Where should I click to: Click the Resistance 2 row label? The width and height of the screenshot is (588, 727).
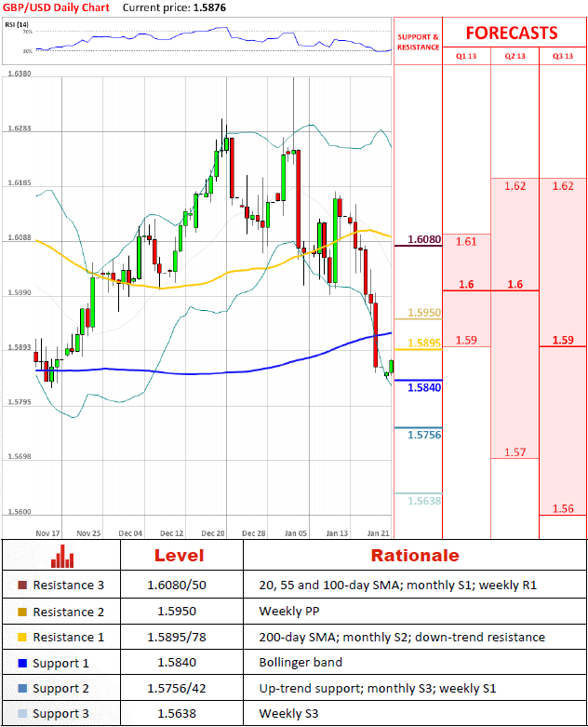[69, 612]
